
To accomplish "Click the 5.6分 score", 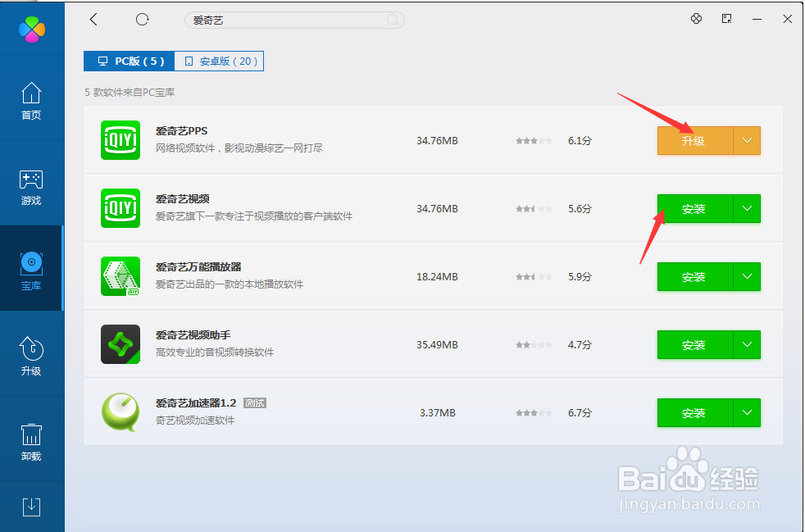I will (x=580, y=208).
